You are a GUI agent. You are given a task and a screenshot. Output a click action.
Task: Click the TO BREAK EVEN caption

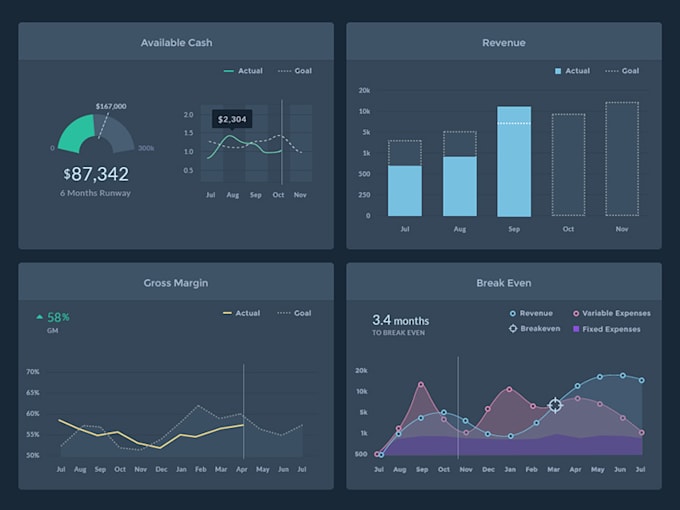(x=398, y=333)
